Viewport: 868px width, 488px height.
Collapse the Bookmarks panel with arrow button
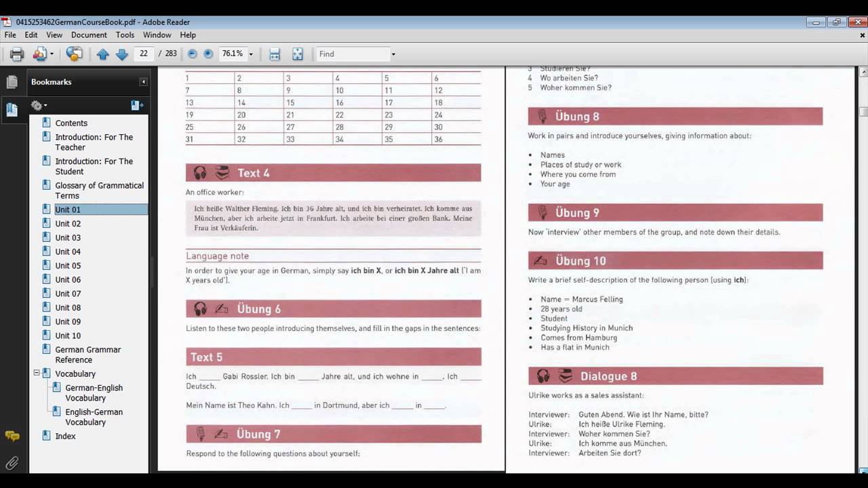pyautogui.click(x=143, y=82)
